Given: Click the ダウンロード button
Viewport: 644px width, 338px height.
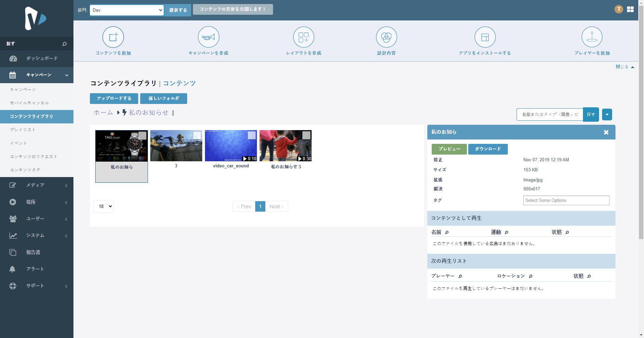Looking at the screenshot, I should 488,149.
